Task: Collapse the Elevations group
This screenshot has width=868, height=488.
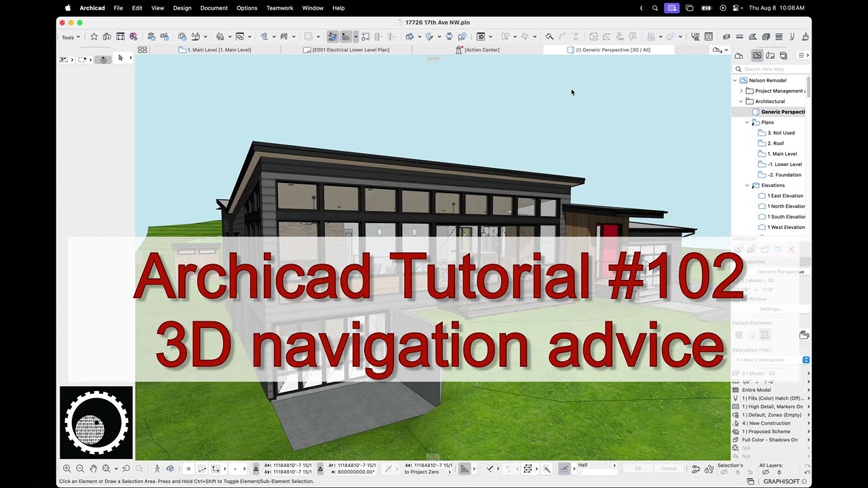Action: tap(747, 185)
